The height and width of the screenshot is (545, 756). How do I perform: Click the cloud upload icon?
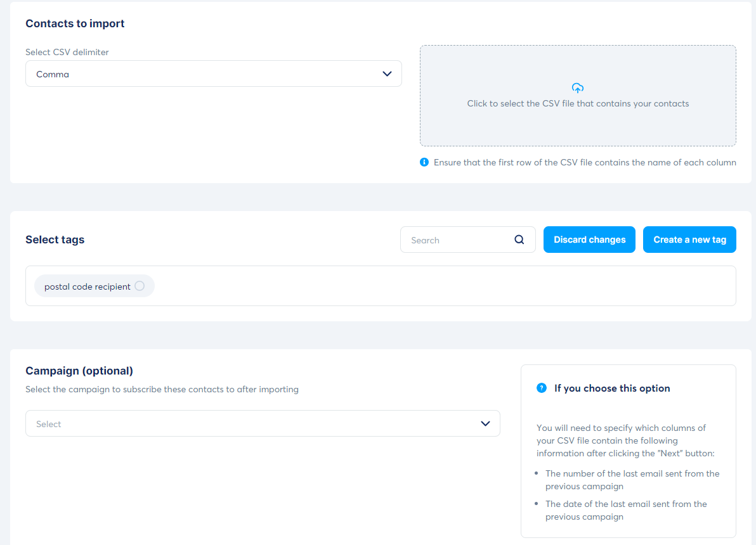(578, 87)
